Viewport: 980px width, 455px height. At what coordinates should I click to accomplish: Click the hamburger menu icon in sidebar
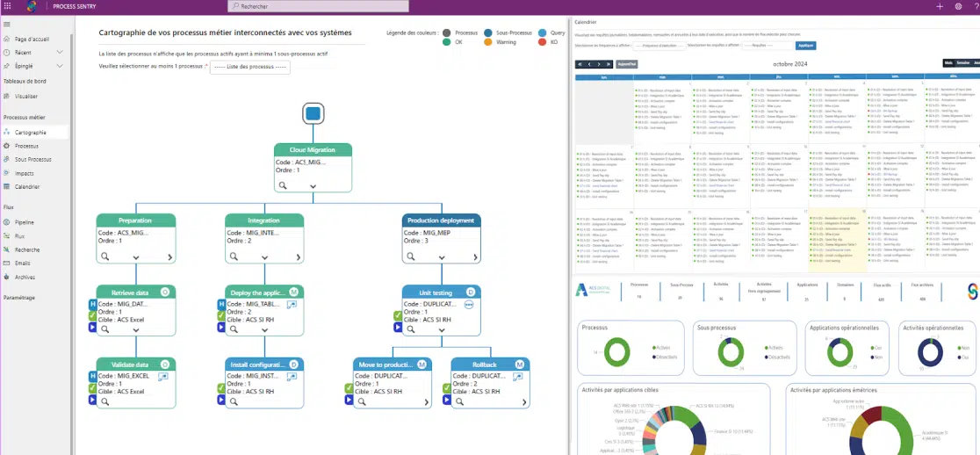point(7,25)
